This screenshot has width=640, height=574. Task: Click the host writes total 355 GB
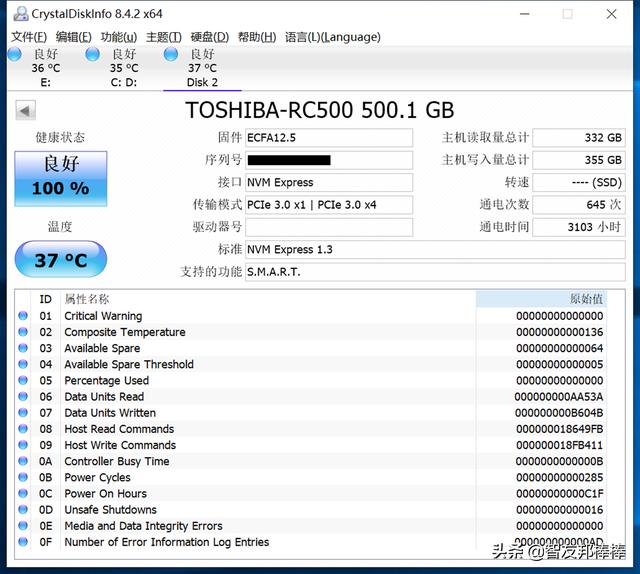point(579,160)
